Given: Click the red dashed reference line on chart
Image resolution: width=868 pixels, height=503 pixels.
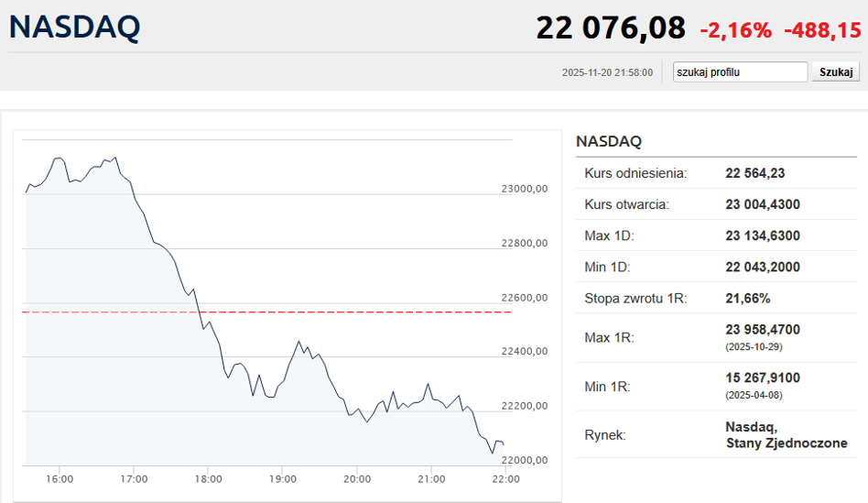Looking at the screenshot, I should pyautogui.click(x=366, y=312).
